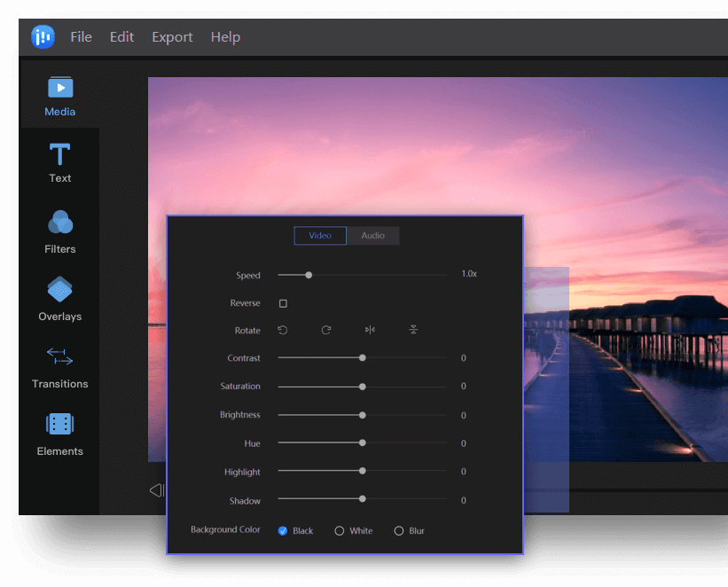Flip video vertically
The width and height of the screenshot is (728, 587).
pyautogui.click(x=413, y=330)
